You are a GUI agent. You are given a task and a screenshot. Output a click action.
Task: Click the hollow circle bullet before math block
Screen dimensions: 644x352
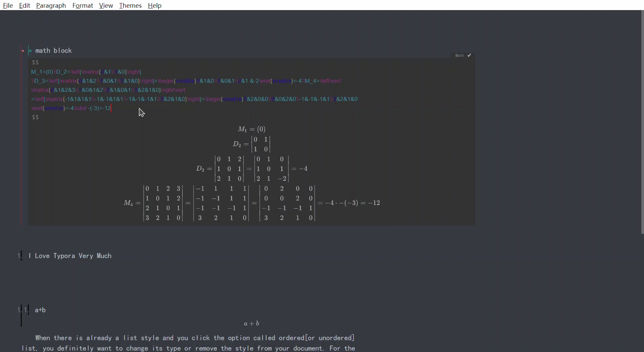point(31,51)
